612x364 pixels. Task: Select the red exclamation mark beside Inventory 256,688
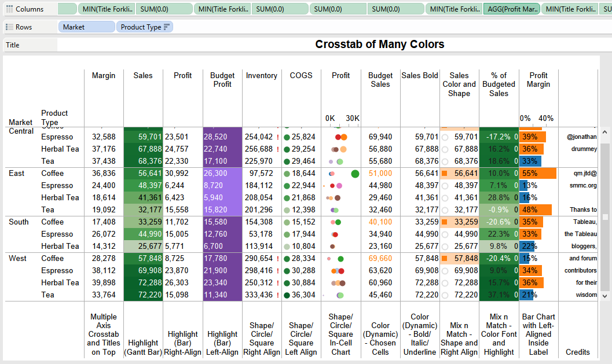click(x=278, y=149)
